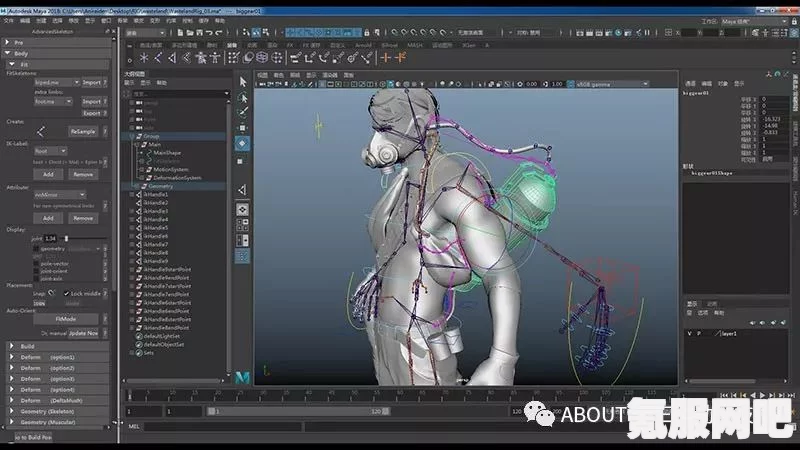Click the Open Scene folder icon
Viewport: 800px width, 450px height.
[190, 33]
